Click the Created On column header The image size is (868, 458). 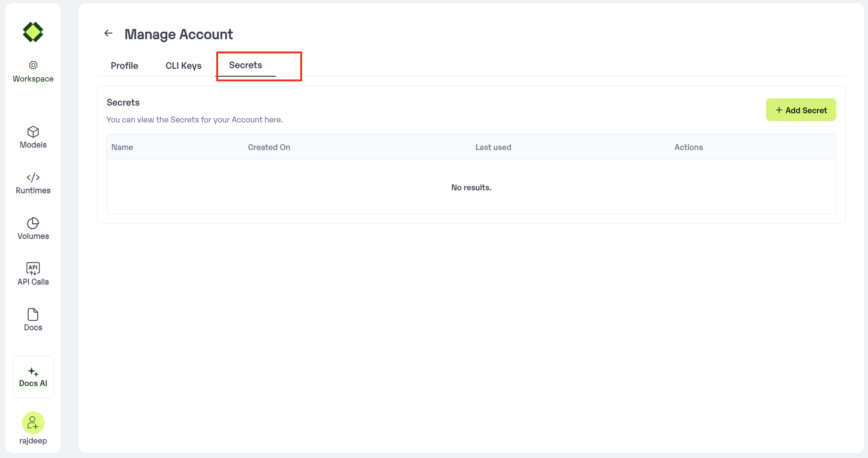click(x=269, y=147)
